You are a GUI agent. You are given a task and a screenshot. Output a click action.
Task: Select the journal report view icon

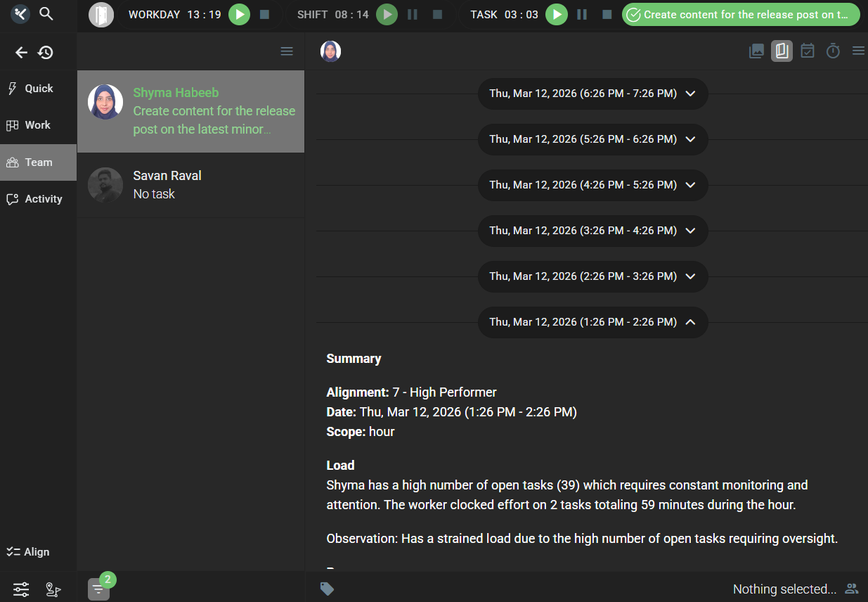[x=782, y=51]
